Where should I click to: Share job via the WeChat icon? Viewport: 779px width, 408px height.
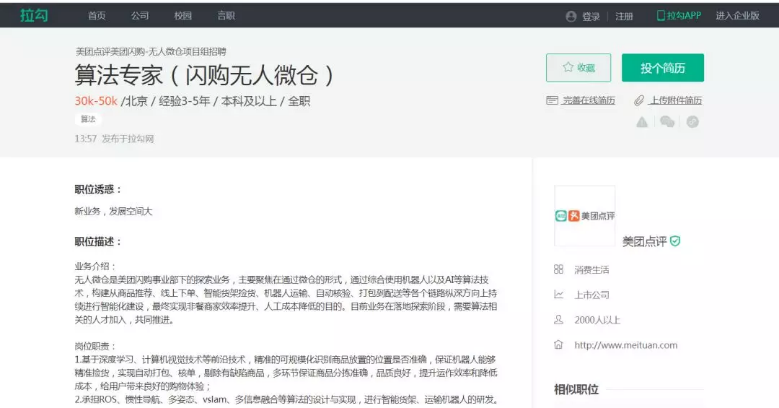click(x=667, y=122)
